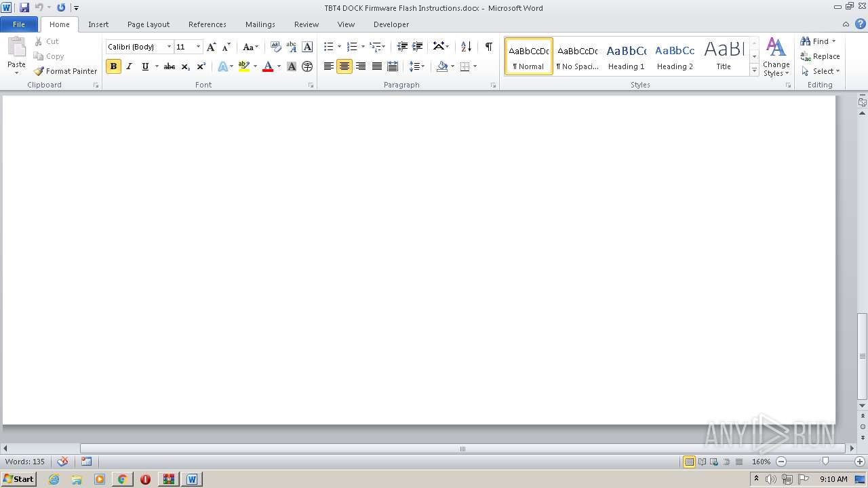Click the Paste icon

point(16,49)
